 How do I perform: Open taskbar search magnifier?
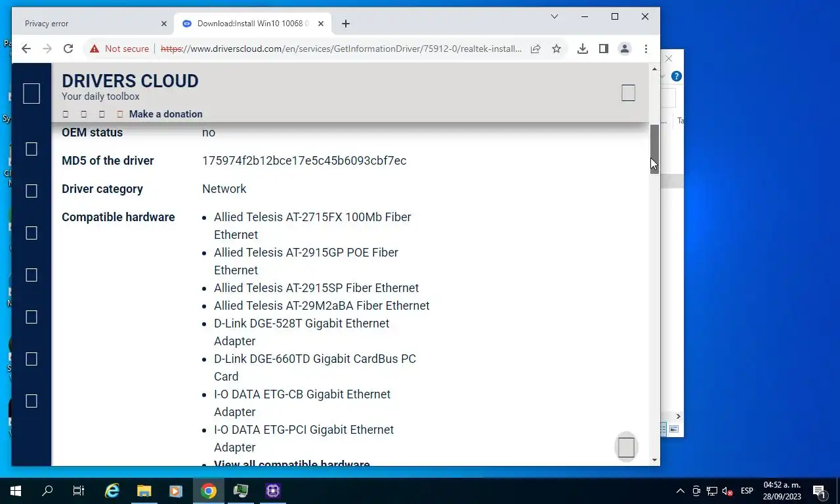(47, 491)
